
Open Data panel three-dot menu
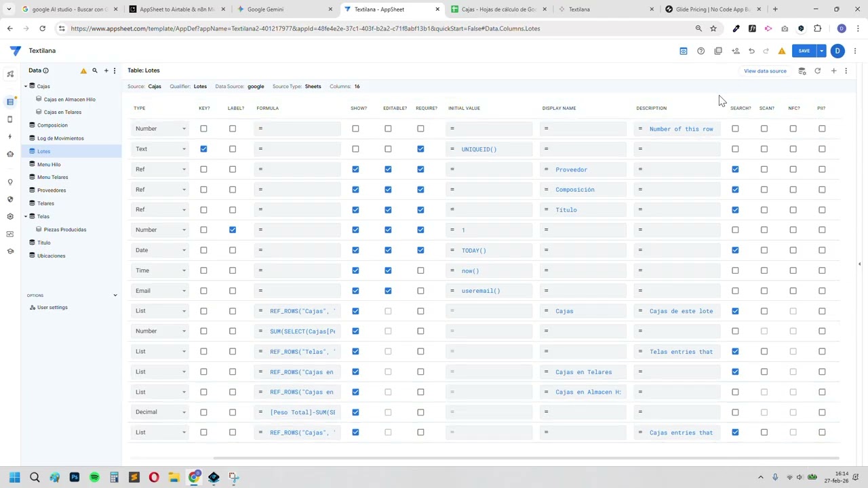pyautogui.click(x=115, y=70)
